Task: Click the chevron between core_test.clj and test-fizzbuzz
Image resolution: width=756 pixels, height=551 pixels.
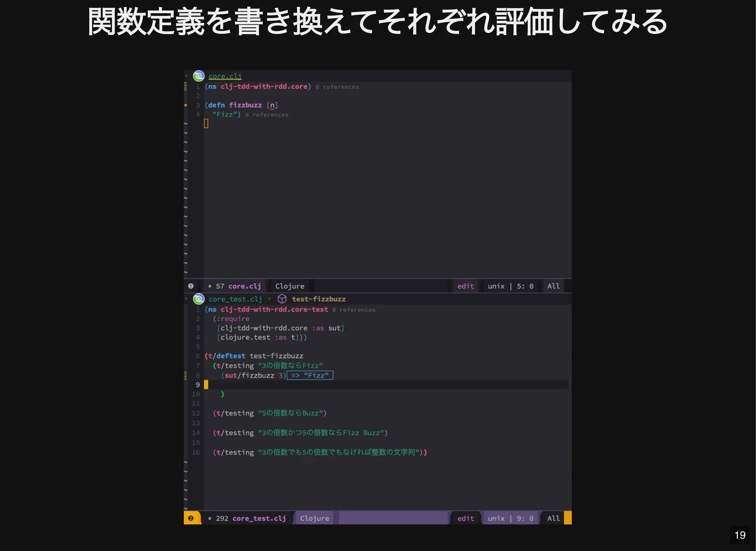Action: point(269,299)
